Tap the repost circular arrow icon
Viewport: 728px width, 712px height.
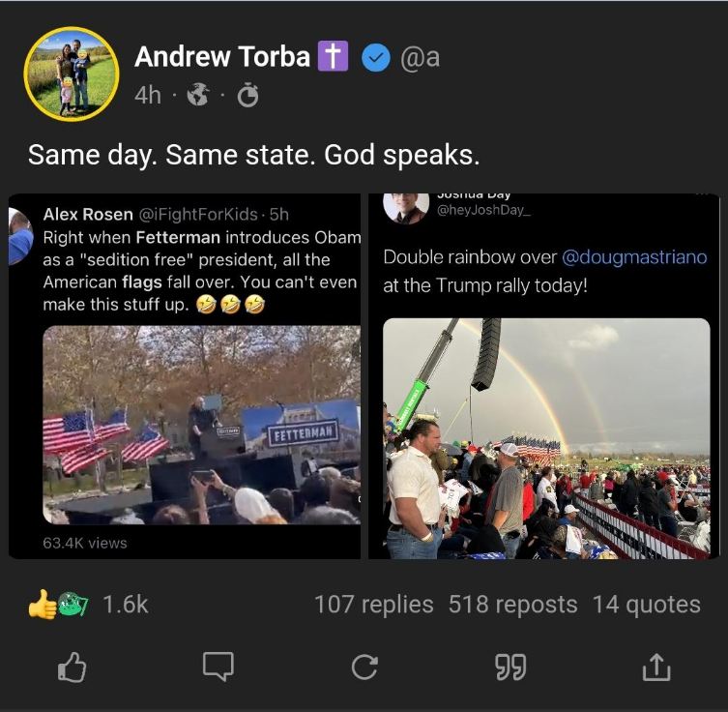point(364,666)
